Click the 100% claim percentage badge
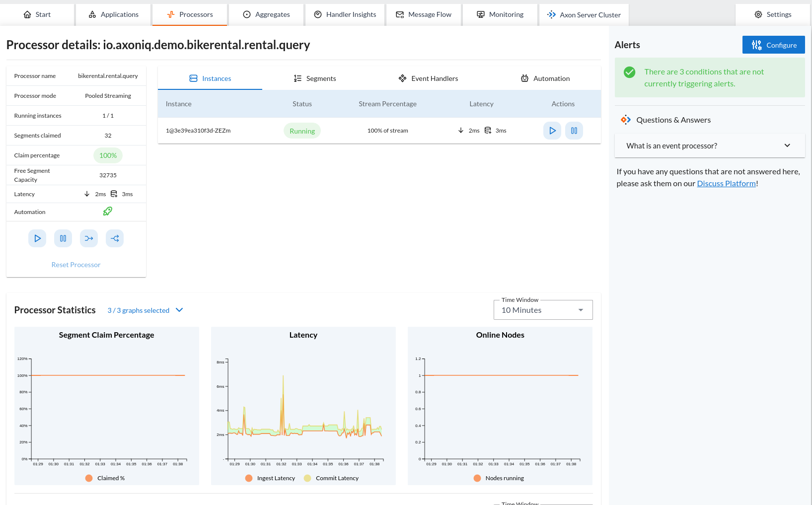812x505 pixels. pyautogui.click(x=108, y=155)
